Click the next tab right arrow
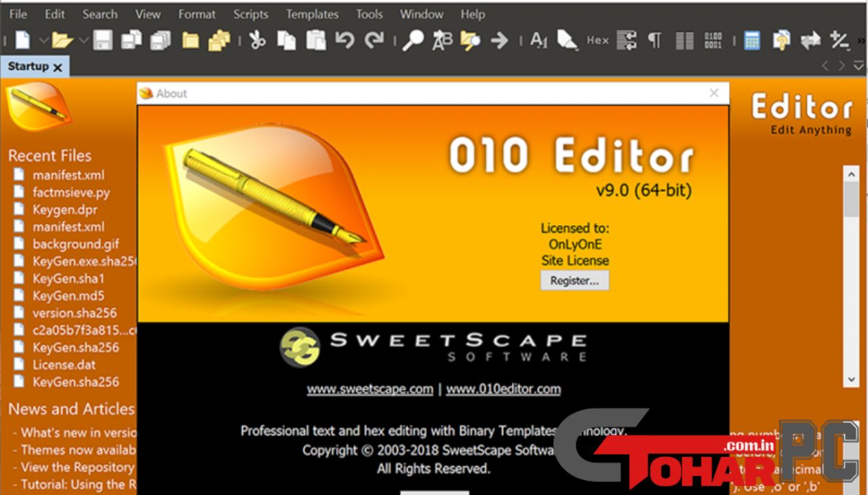 click(x=842, y=66)
